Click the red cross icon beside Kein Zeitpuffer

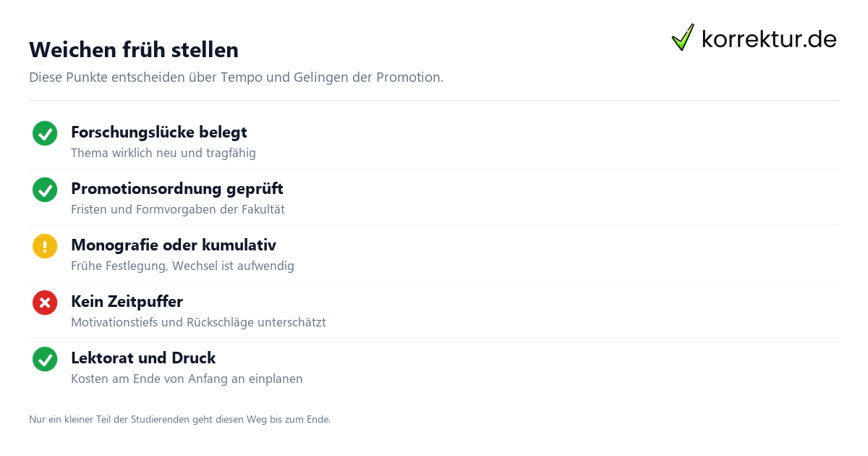tap(45, 303)
